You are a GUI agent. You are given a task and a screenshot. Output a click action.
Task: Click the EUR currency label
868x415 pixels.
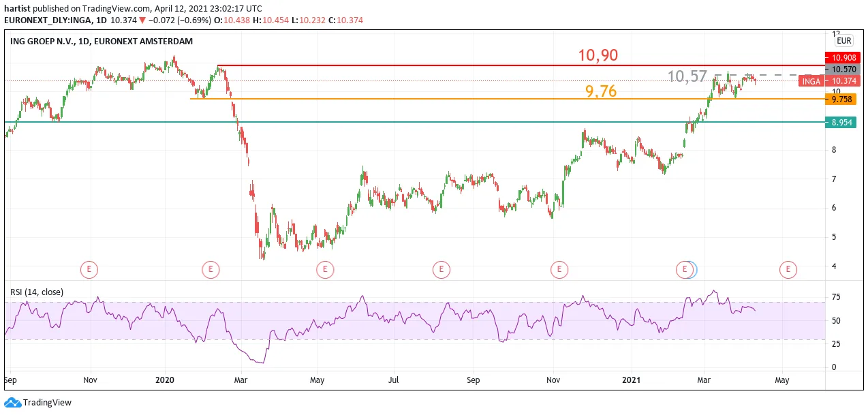[843, 41]
